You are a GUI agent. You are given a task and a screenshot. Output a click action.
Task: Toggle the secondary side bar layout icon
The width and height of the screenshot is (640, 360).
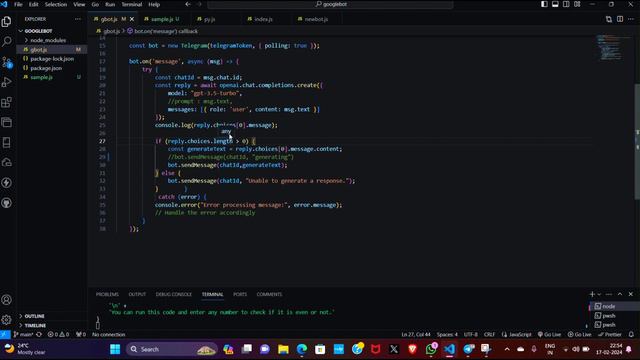566,4
